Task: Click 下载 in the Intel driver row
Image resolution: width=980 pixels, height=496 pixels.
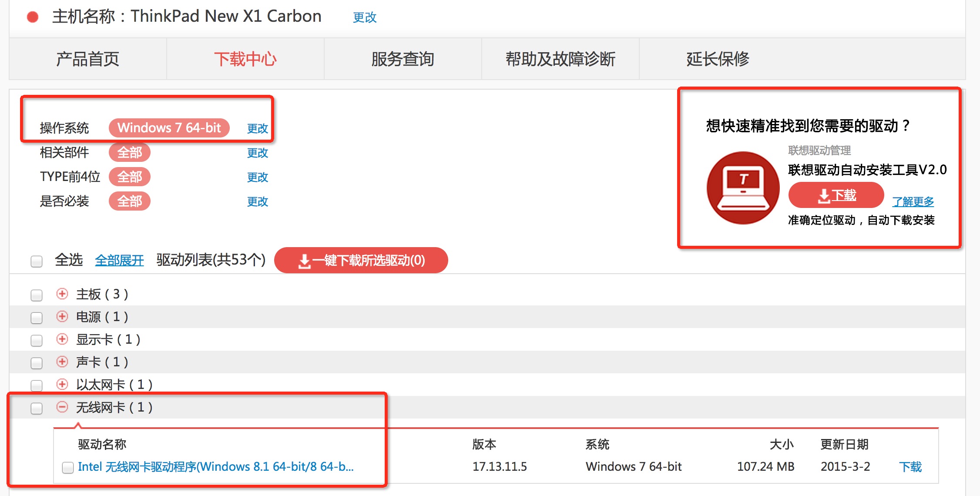Action: (x=910, y=467)
